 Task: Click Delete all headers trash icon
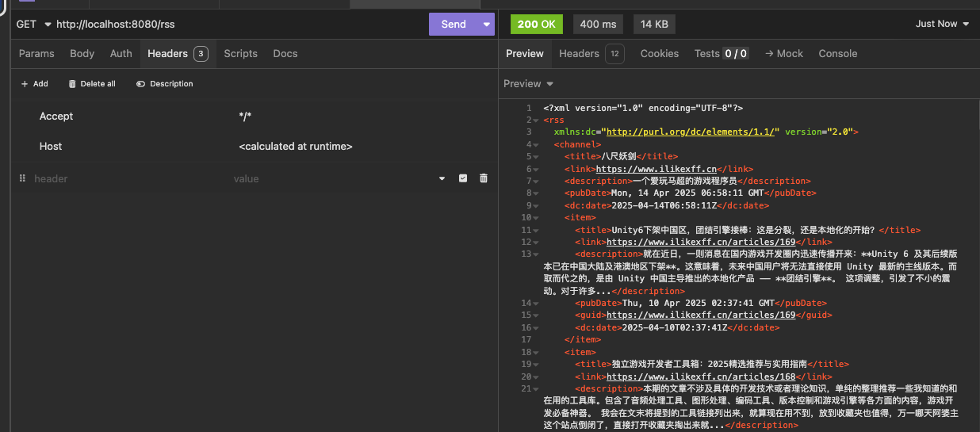coord(73,84)
